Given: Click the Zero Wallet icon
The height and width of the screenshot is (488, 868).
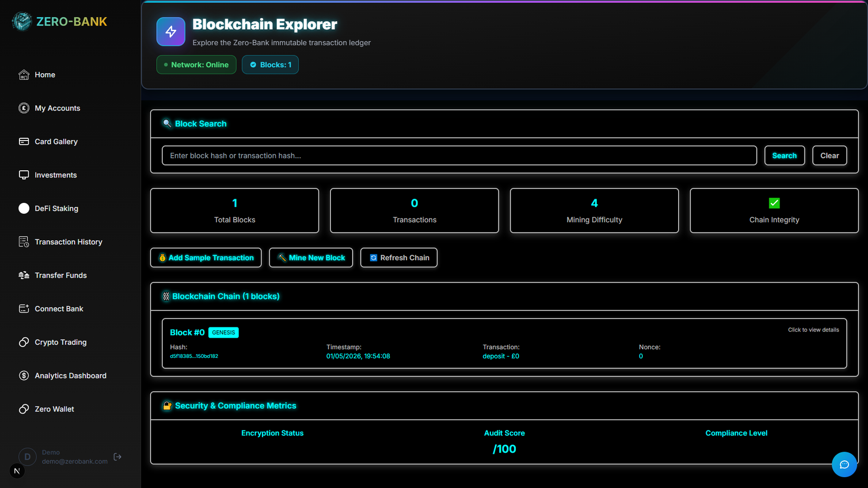Looking at the screenshot, I should 24,409.
